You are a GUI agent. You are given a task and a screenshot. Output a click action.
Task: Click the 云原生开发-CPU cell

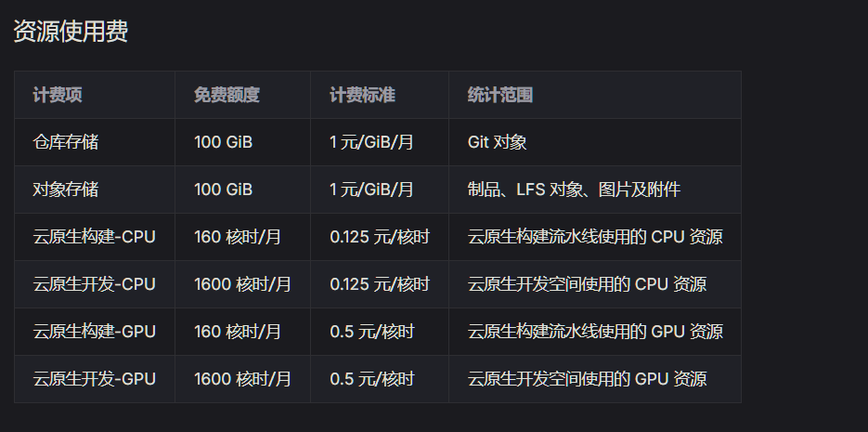click(x=94, y=284)
